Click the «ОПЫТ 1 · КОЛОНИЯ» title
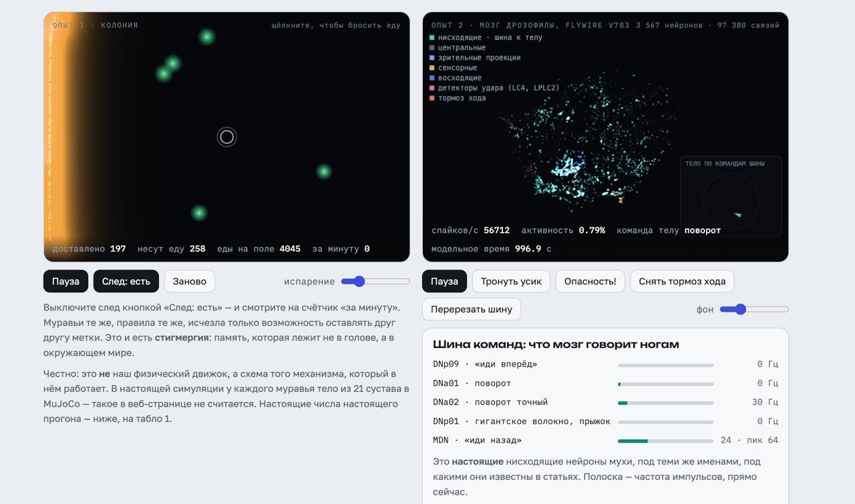This screenshot has height=504, width=855. point(96,25)
